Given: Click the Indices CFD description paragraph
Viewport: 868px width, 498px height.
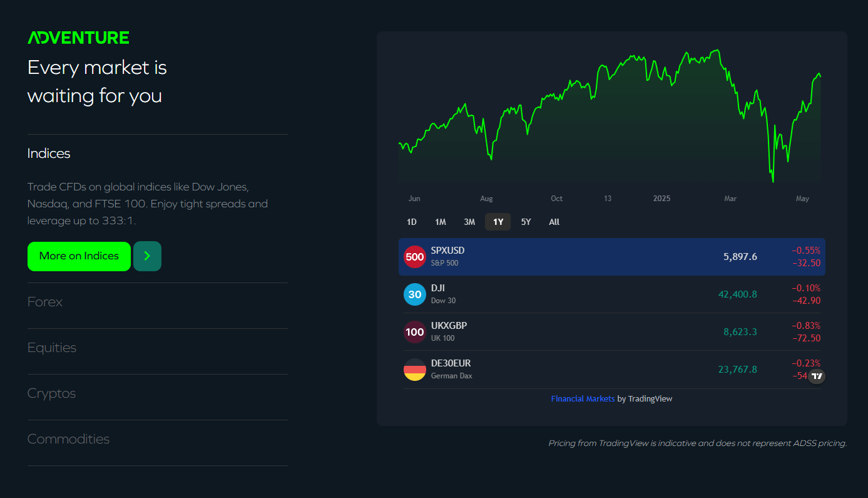Looking at the screenshot, I should (148, 204).
